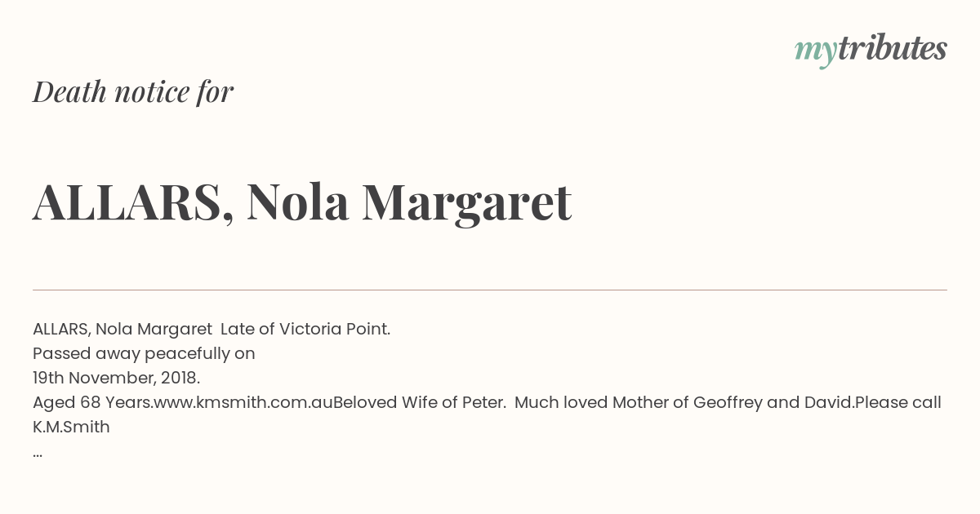Click the name "Geoffrey" in the notice
The image size is (980, 514).
pos(725,403)
